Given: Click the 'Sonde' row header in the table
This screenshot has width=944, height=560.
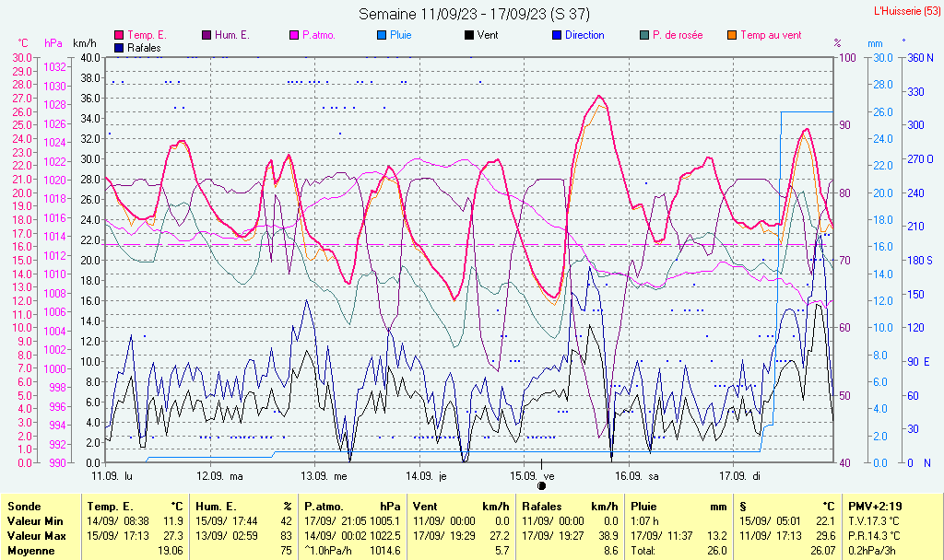Looking at the screenshot, I should pyautogui.click(x=24, y=507).
